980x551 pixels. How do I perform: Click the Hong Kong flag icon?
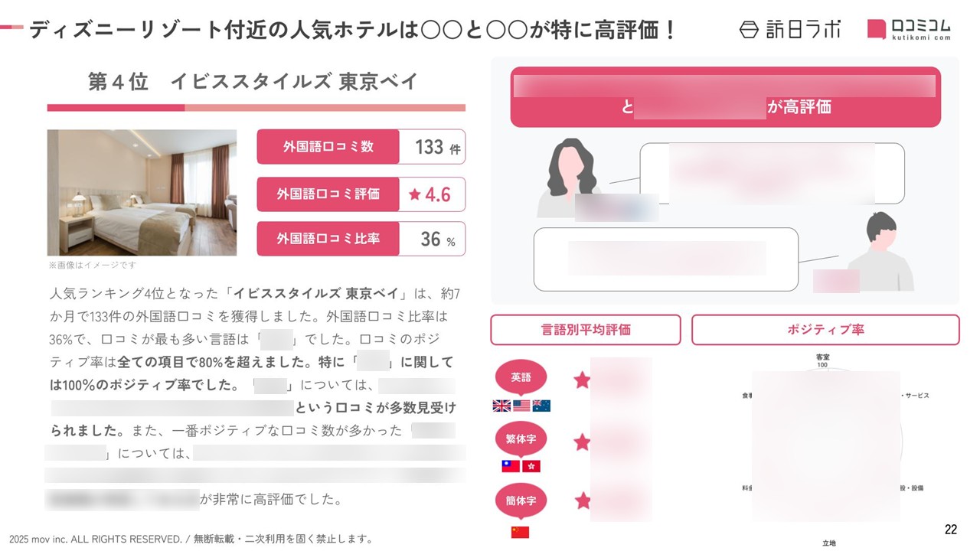pyautogui.click(x=531, y=466)
